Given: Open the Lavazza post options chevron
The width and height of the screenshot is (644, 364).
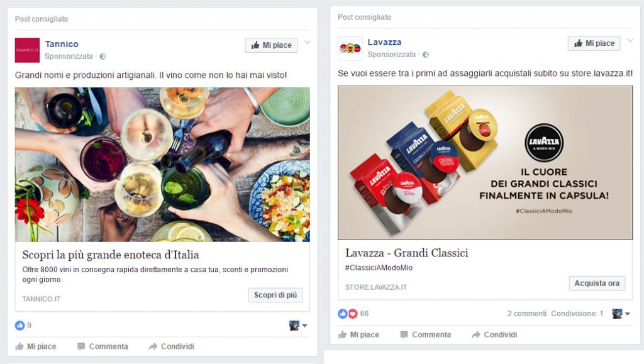Looking at the screenshot, I should 630,40.
